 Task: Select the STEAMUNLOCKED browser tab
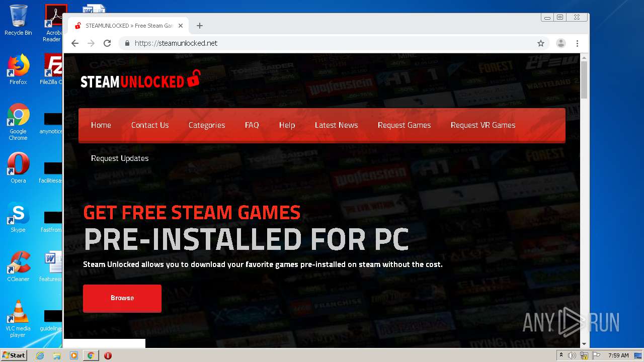128,26
